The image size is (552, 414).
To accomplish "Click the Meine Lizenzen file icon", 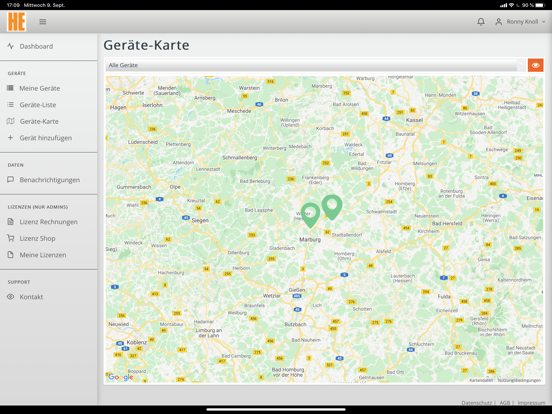I will coord(11,255).
